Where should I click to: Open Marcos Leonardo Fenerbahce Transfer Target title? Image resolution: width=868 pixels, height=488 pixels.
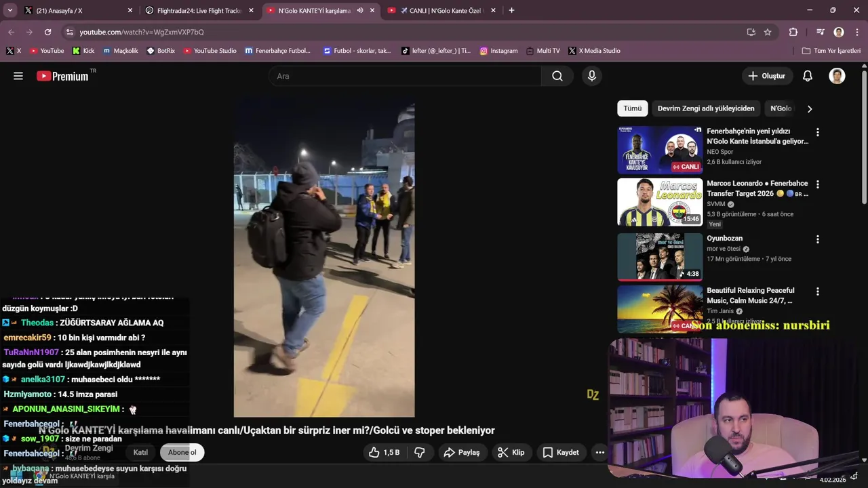(x=757, y=188)
